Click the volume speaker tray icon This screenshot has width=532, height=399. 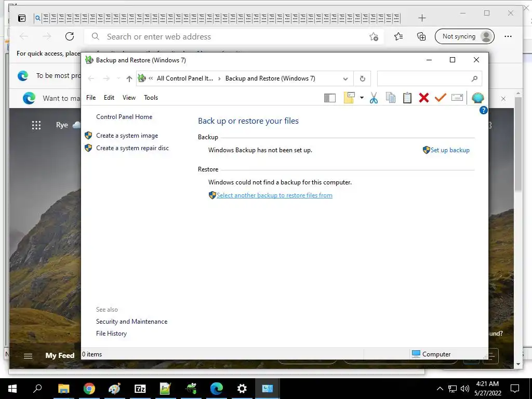pos(465,389)
